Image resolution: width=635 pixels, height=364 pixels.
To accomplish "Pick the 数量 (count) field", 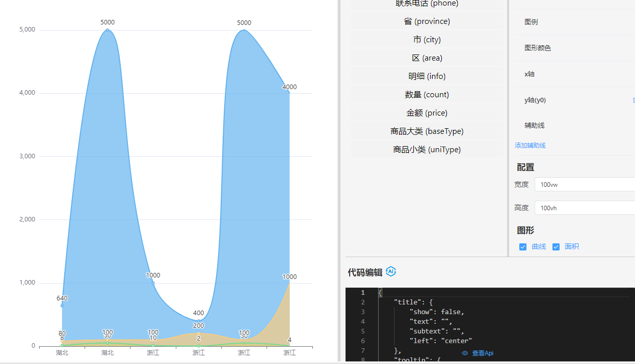I will click(x=427, y=95).
